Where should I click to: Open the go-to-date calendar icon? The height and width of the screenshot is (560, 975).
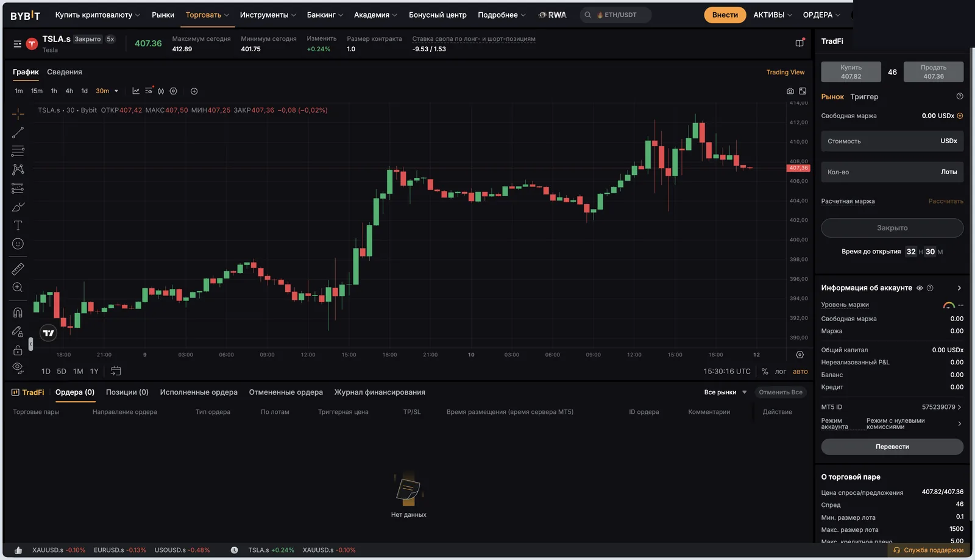pyautogui.click(x=116, y=371)
